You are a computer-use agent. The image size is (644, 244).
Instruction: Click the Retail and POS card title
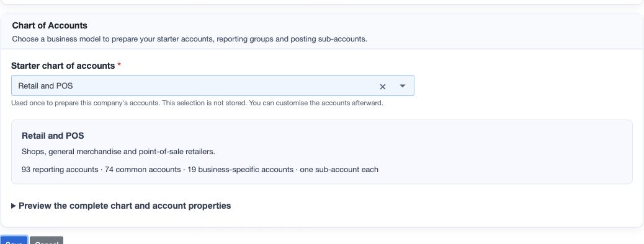pos(53,136)
